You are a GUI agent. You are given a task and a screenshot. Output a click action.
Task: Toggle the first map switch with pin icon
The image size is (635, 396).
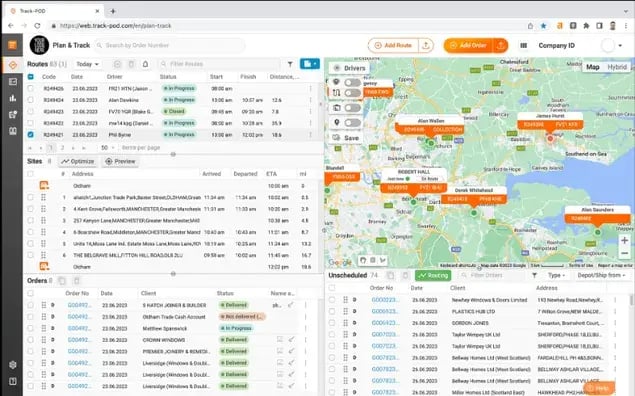click(352, 82)
